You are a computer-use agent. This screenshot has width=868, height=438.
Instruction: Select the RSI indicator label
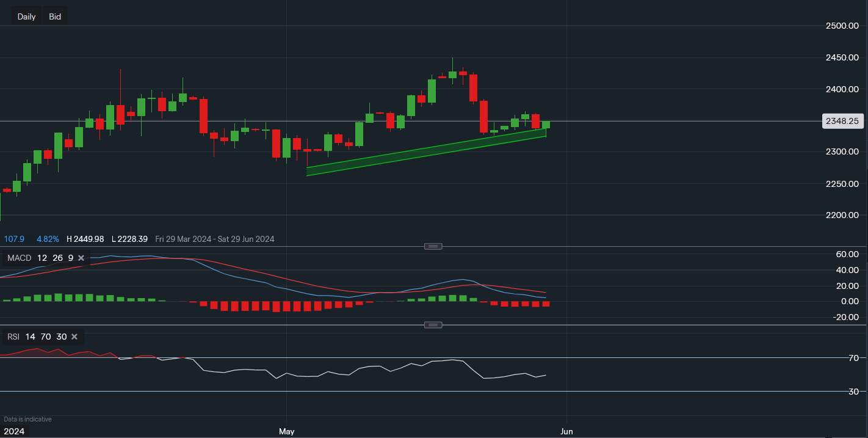coord(12,337)
